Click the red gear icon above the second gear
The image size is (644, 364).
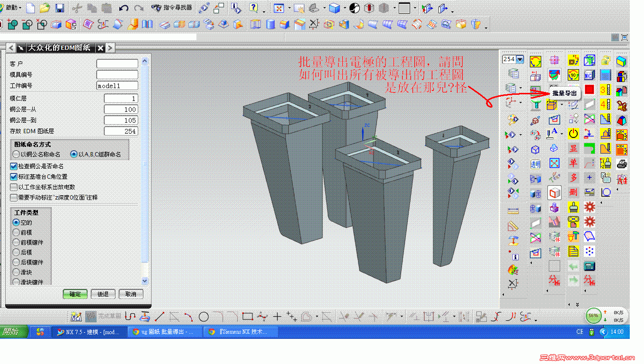click(x=590, y=207)
